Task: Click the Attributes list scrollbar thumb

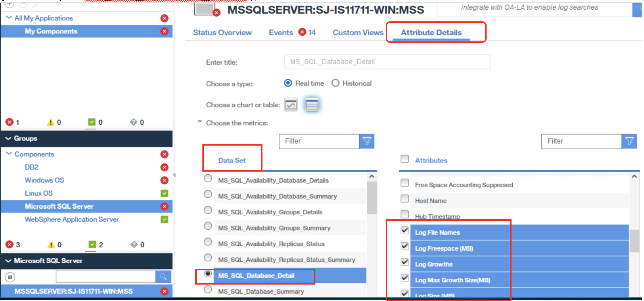Action: click(634, 241)
